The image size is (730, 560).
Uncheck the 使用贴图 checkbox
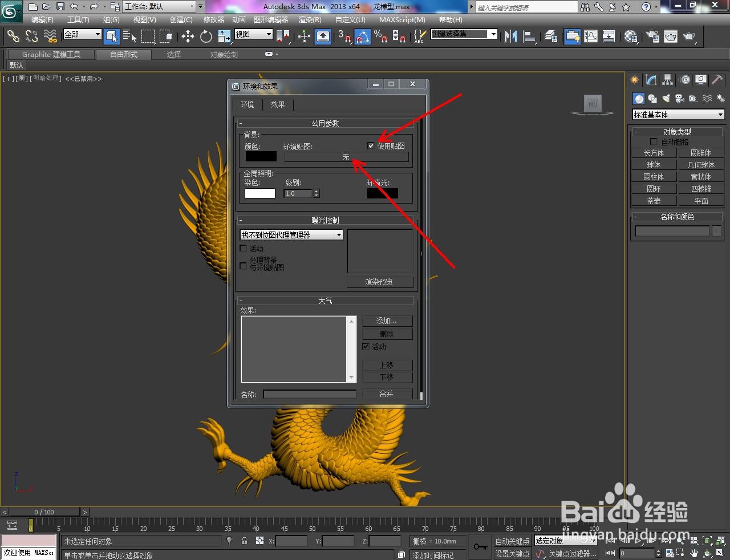(371, 146)
